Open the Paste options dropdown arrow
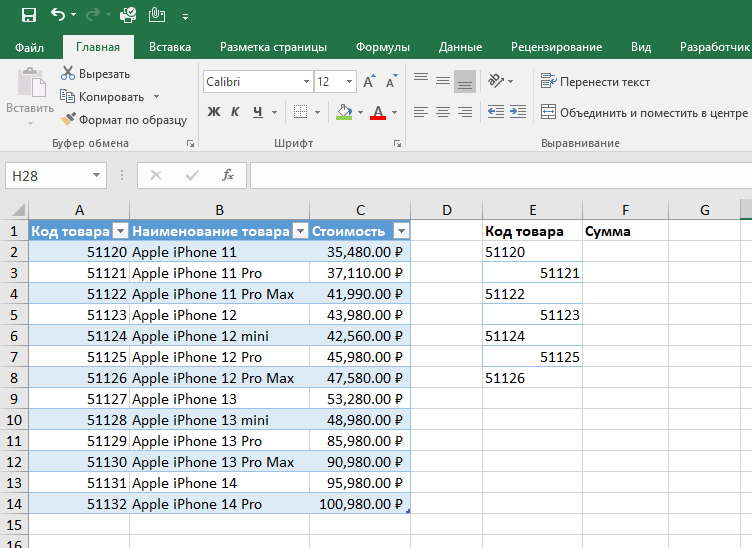Image resolution: width=752 pixels, height=548 pixels. 30,124
